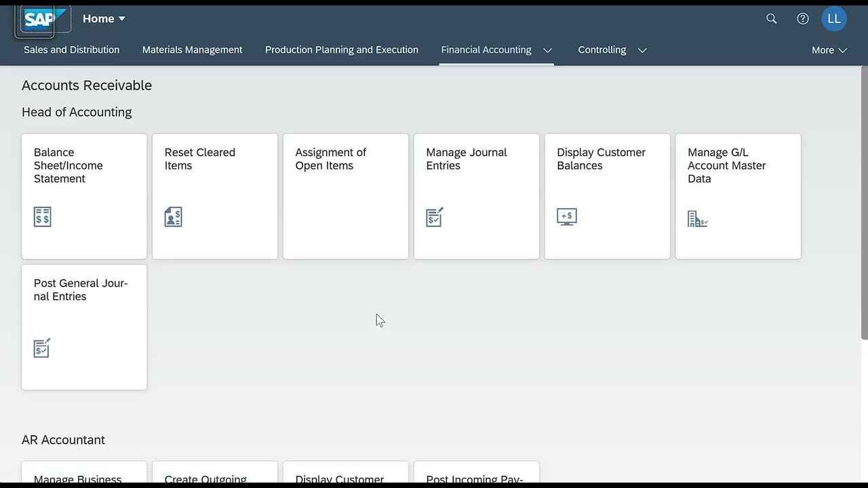Click the Manage G/L Account Master Data icon
Screen dimensions: 868x488
coord(698,218)
